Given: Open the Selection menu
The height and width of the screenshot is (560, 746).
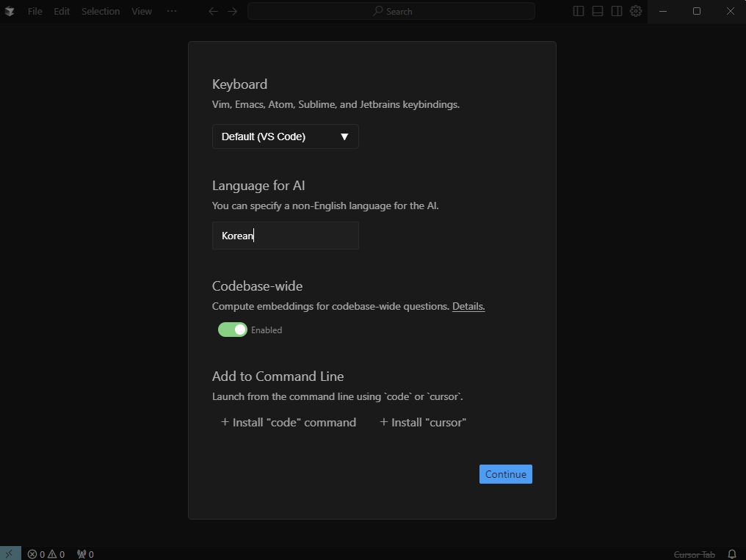Looking at the screenshot, I should 101,12.
